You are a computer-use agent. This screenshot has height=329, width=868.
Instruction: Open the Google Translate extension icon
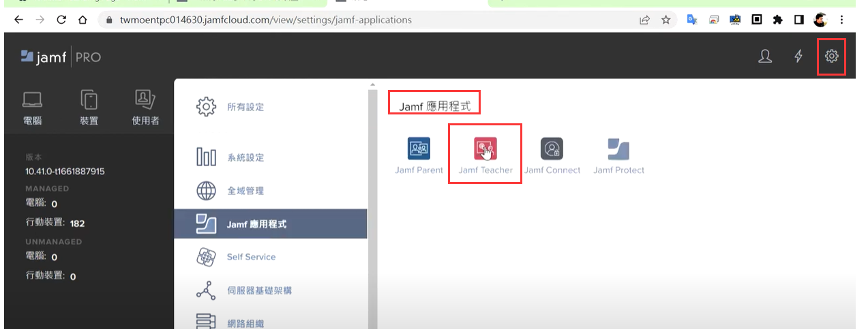click(691, 20)
